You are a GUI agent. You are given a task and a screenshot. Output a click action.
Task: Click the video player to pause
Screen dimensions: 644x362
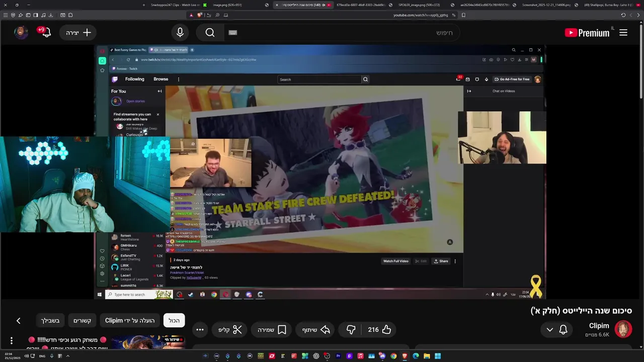(x=320, y=172)
